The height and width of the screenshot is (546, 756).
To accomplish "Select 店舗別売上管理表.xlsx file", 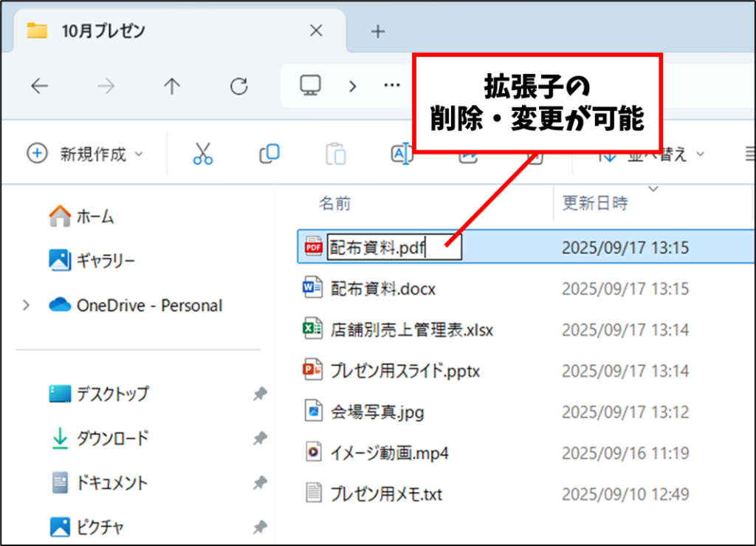I will tap(412, 330).
